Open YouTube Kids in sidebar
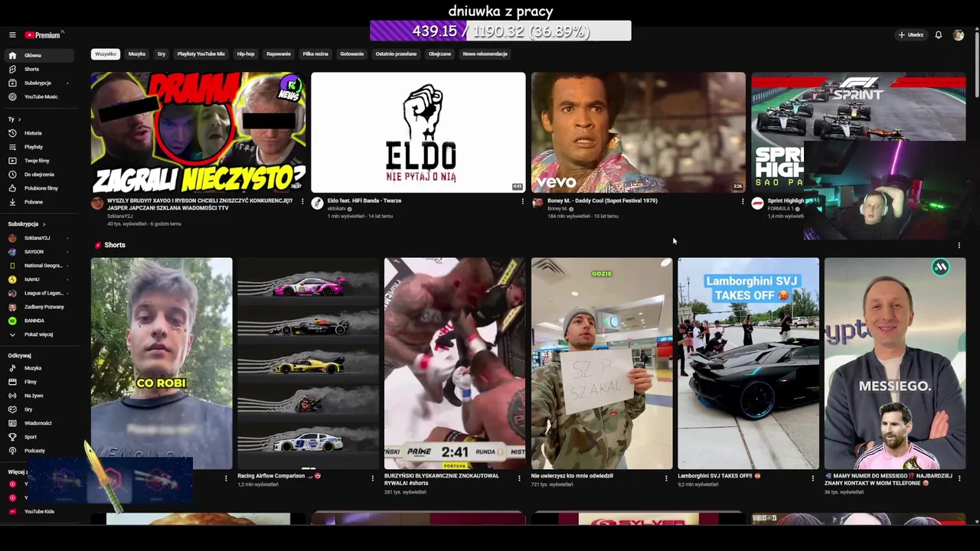The width and height of the screenshot is (980, 551). point(40,511)
